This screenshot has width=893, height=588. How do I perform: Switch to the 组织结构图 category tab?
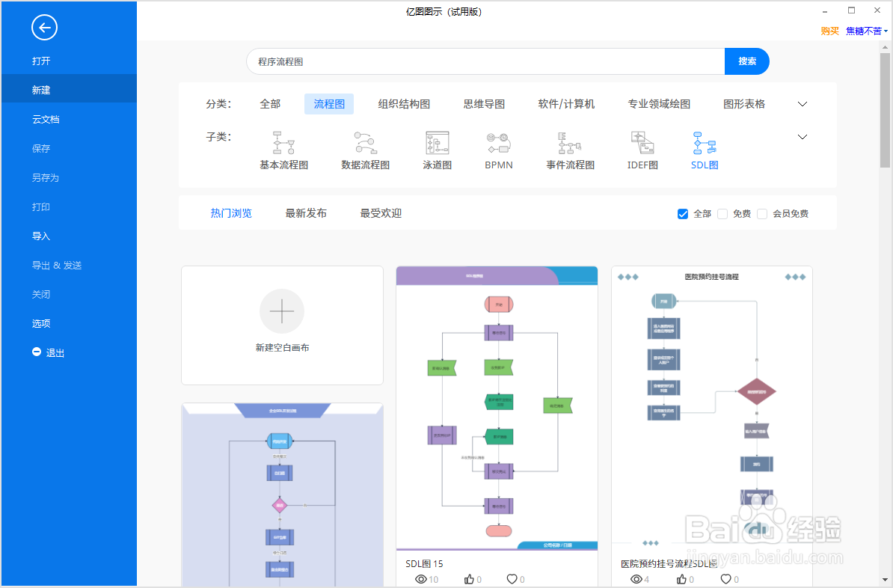tap(405, 104)
